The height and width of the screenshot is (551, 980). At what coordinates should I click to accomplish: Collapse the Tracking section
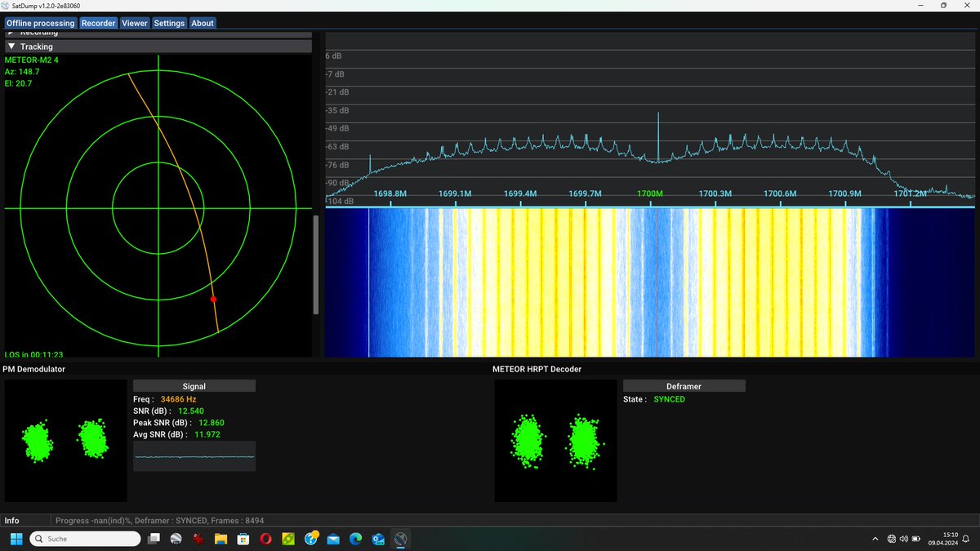point(158,47)
